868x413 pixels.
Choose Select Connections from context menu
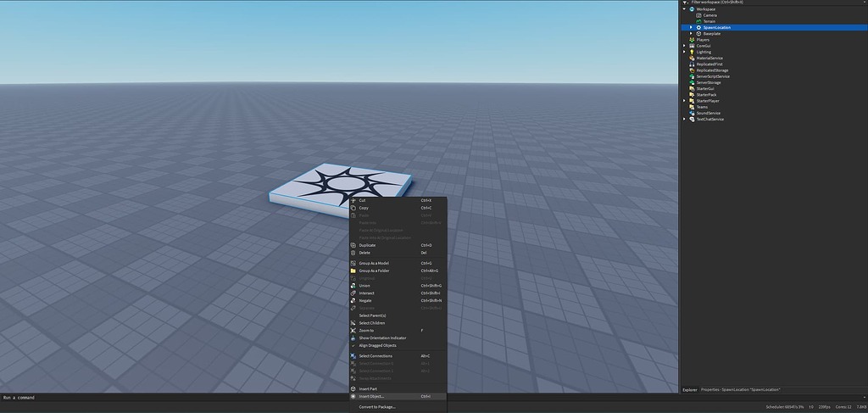pos(398,356)
